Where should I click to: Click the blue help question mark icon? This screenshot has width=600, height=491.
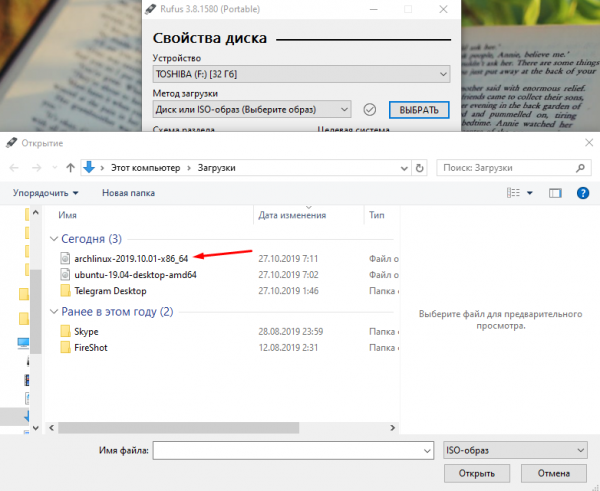pyautogui.click(x=583, y=193)
